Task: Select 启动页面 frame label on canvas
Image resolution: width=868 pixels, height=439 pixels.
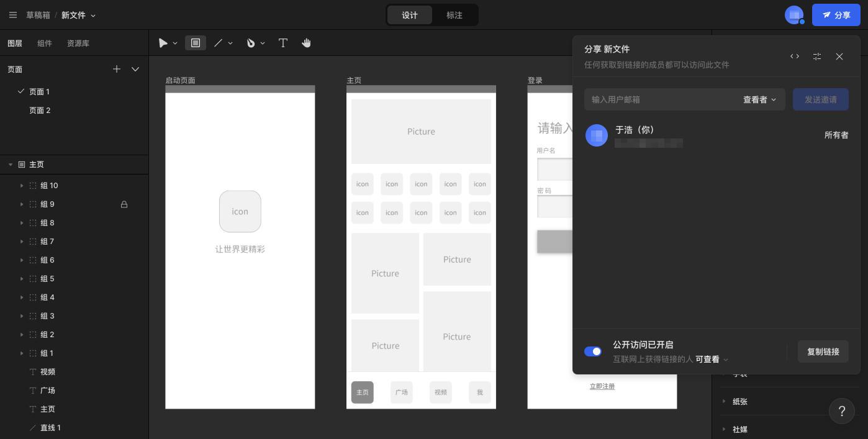Action: (x=180, y=80)
